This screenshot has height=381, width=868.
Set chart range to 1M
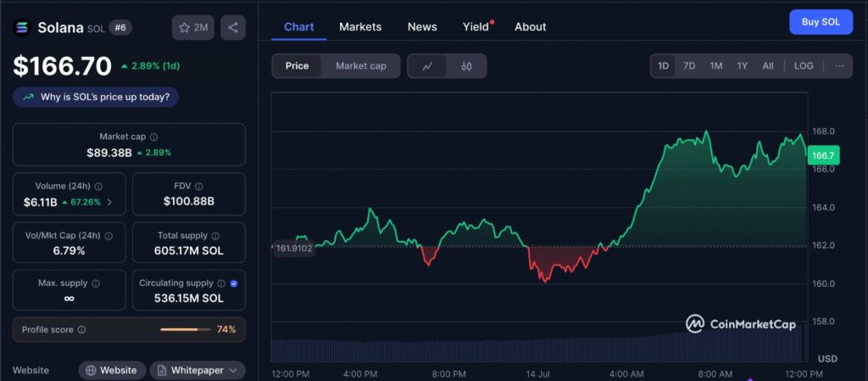point(715,66)
